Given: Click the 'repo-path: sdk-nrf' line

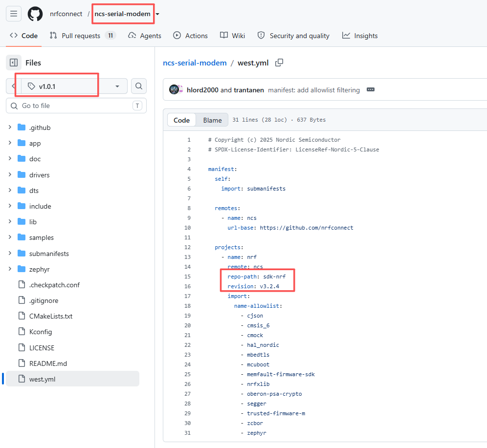Looking at the screenshot, I should pos(257,277).
